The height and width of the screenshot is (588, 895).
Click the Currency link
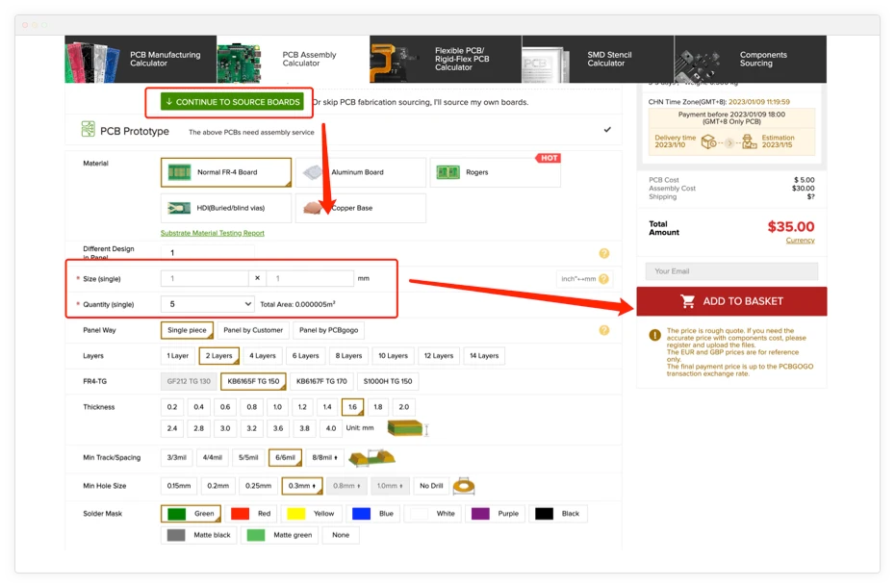800,241
